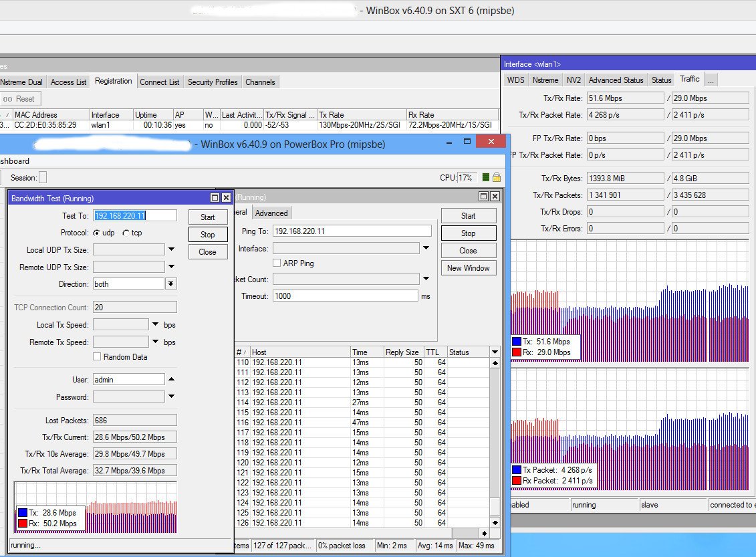Collapse the User field with its arrow

[171, 379]
